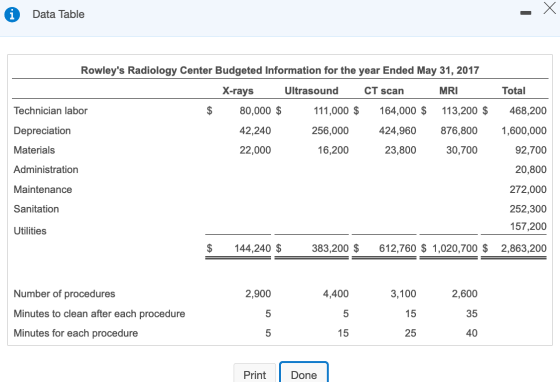The width and height of the screenshot is (560, 382).
Task: Click the Utilities row label
Action: 30,231
